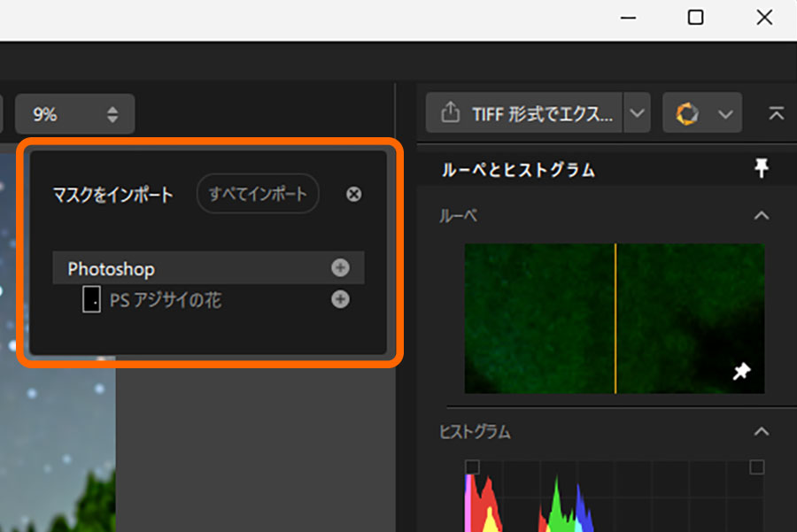Collapse the ルーペ section chevron
The height and width of the screenshot is (532, 797).
coord(761,216)
